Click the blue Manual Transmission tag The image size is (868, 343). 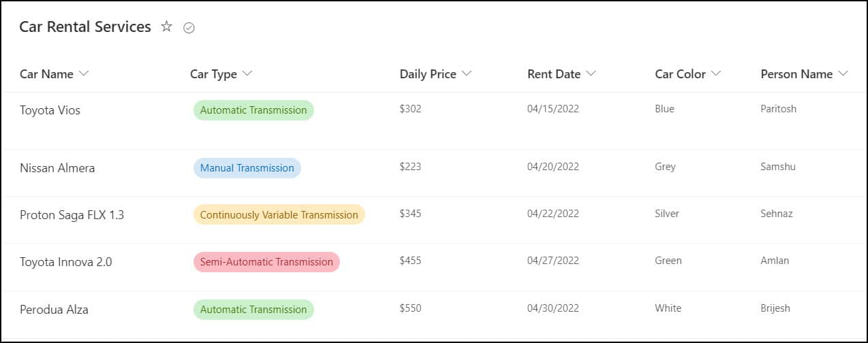tap(247, 168)
